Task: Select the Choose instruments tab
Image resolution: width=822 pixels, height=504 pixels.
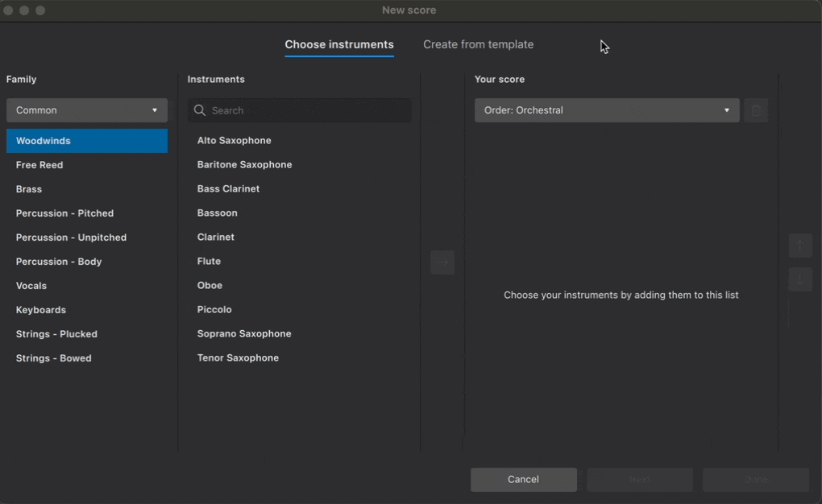Action: 339,45
